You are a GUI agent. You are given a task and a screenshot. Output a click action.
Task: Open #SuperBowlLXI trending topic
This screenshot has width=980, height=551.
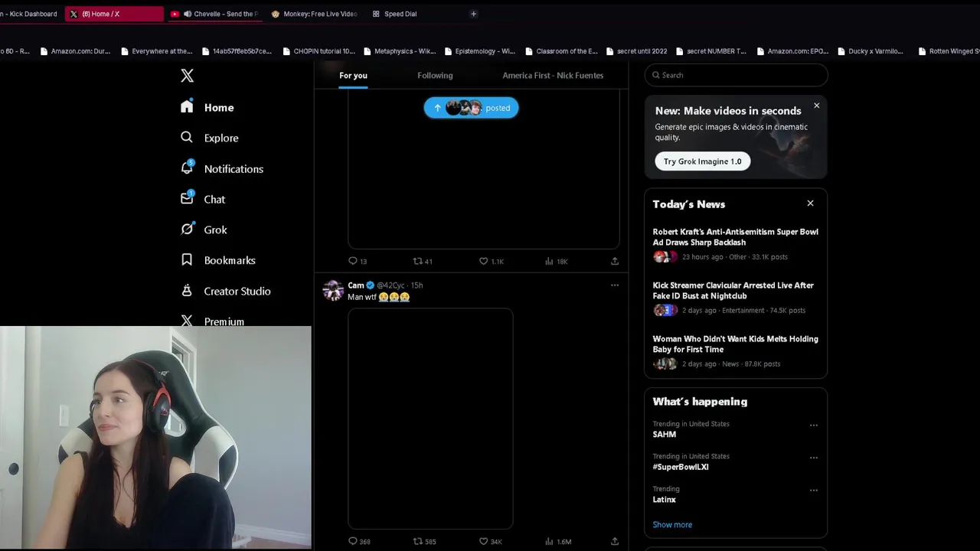681,467
